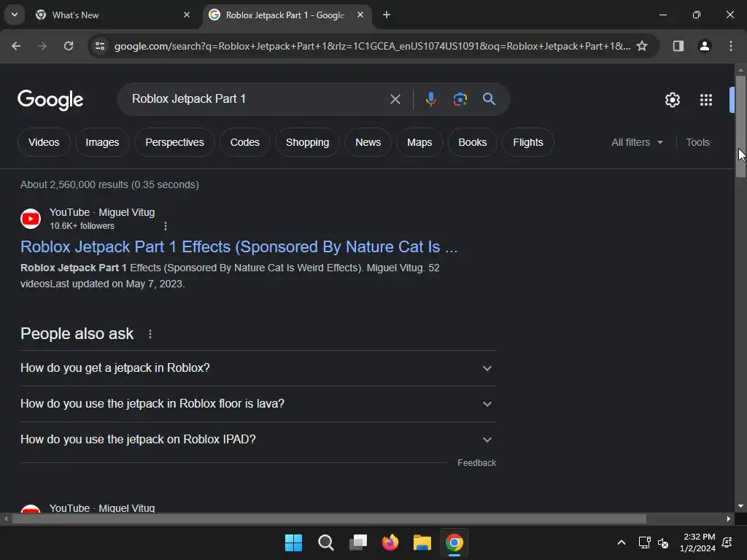
Task: Open network status tray icon
Action: click(644, 542)
